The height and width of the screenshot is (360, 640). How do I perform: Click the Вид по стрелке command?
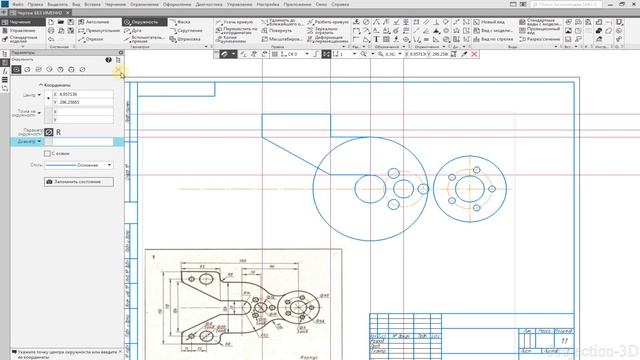coord(493,39)
